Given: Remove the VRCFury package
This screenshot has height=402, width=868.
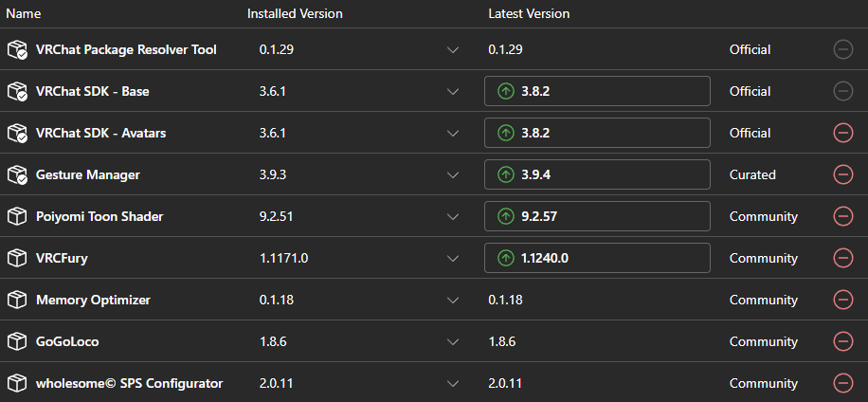Looking at the screenshot, I should pos(842,258).
